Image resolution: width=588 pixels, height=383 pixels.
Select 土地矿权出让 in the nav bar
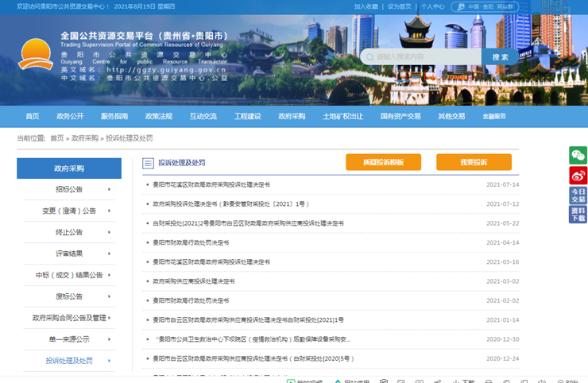342,116
